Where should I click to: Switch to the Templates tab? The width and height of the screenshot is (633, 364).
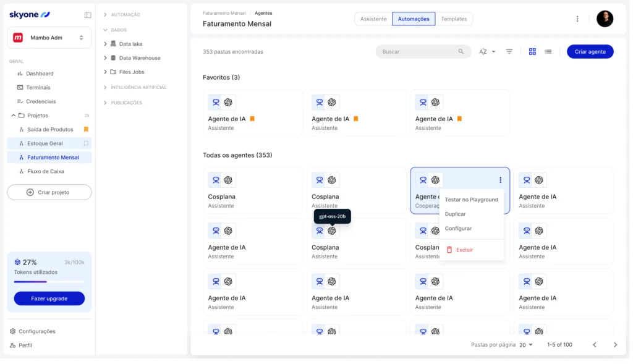coord(454,19)
